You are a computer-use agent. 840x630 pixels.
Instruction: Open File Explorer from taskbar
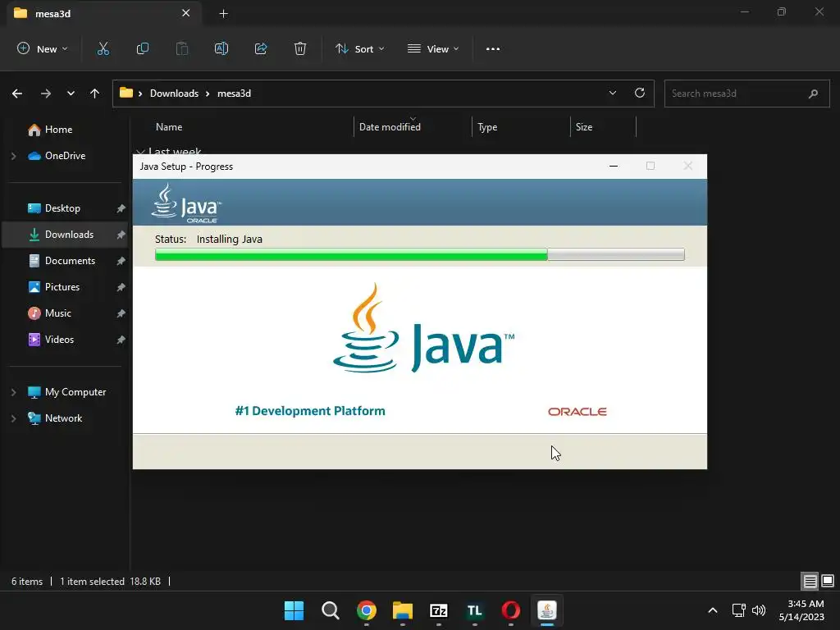(x=402, y=610)
